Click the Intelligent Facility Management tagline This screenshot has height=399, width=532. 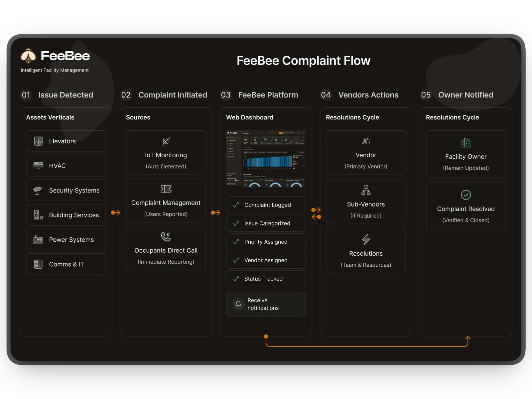[x=55, y=70]
